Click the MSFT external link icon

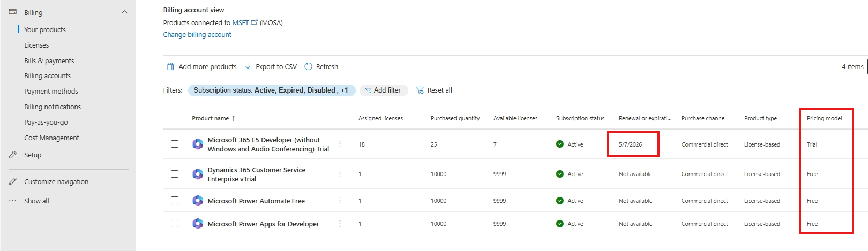pyautogui.click(x=255, y=22)
